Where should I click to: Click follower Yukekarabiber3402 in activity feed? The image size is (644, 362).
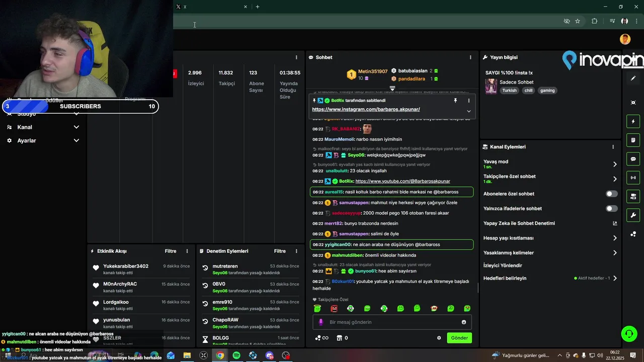coord(126,266)
